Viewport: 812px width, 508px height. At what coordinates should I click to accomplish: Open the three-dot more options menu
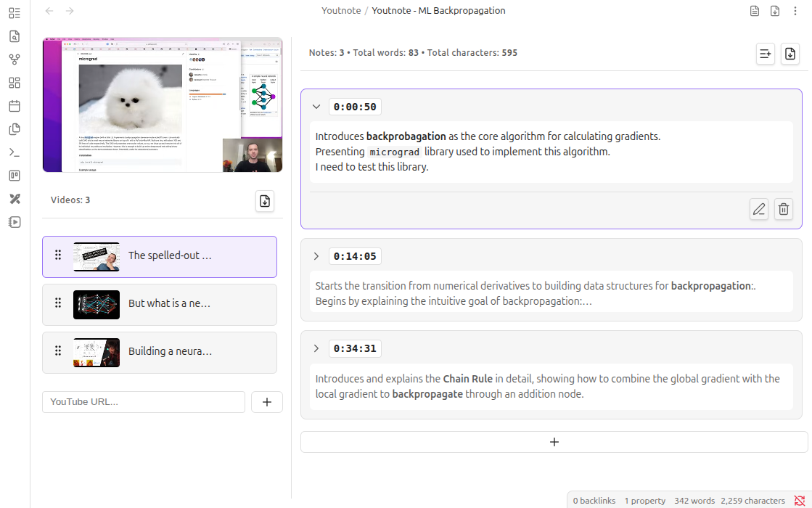tap(796, 11)
